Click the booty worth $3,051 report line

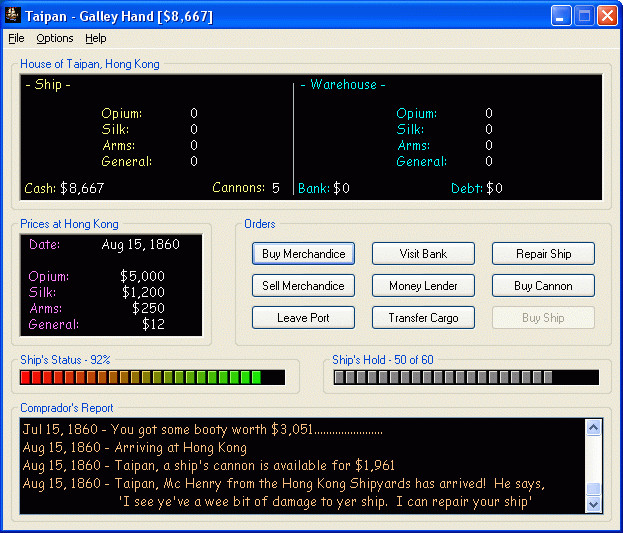[x=203, y=430]
